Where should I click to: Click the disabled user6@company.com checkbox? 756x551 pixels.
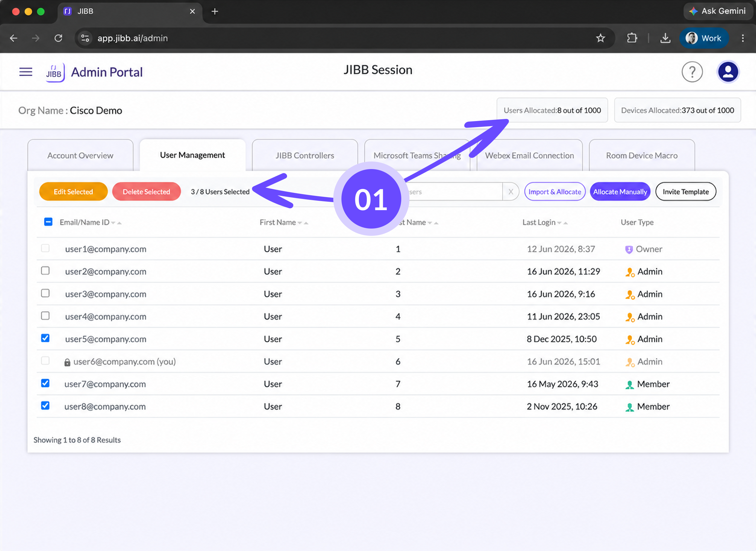(45, 360)
